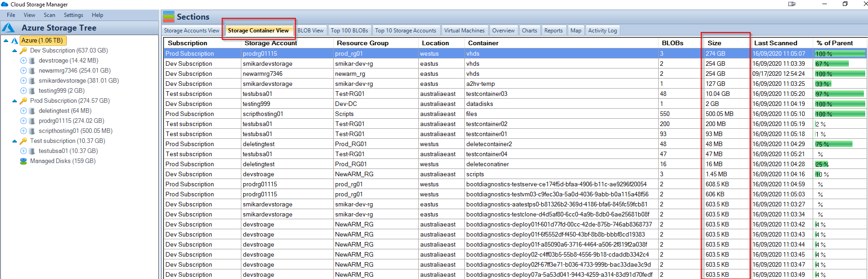The height and width of the screenshot is (279, 868).
Task: Click the Cloud Storage Manager app icon in title bar
Action: click(5, 4)
